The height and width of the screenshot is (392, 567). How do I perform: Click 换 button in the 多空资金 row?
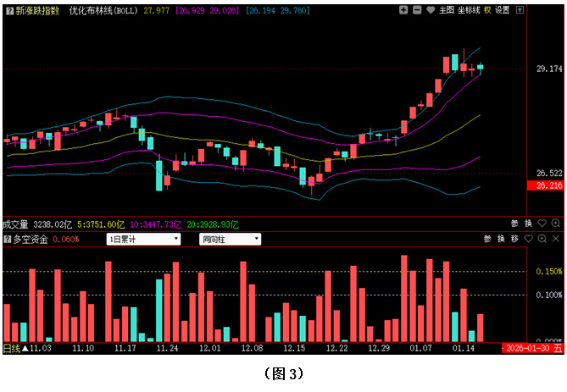500,240
